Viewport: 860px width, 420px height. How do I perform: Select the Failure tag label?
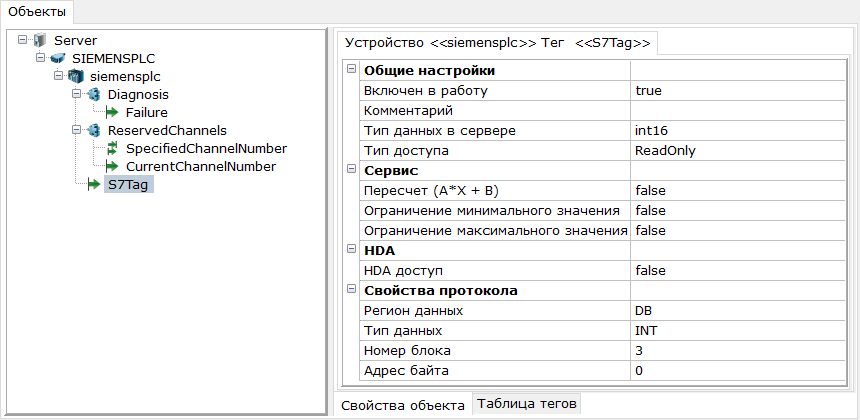click(146, 113)
